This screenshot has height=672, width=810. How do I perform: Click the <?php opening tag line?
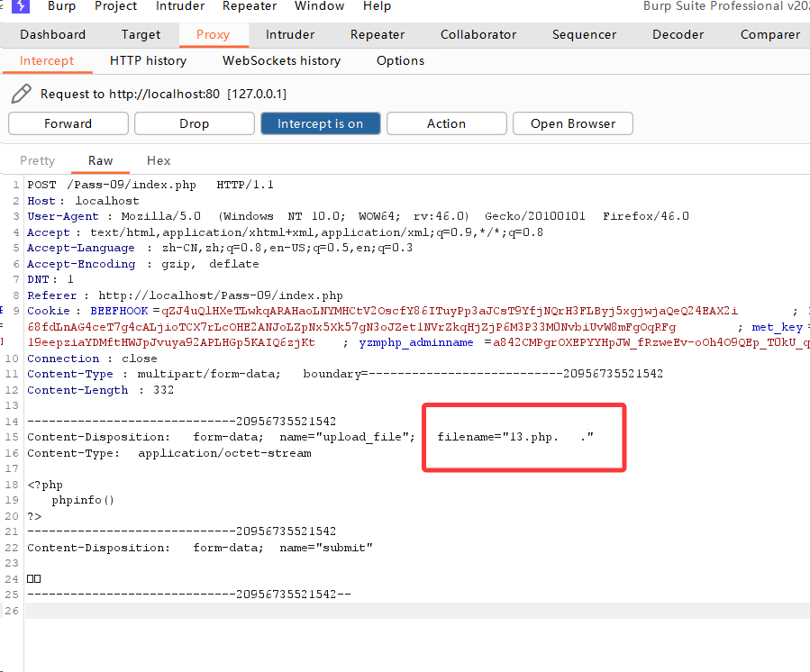(x=45, y=485)
